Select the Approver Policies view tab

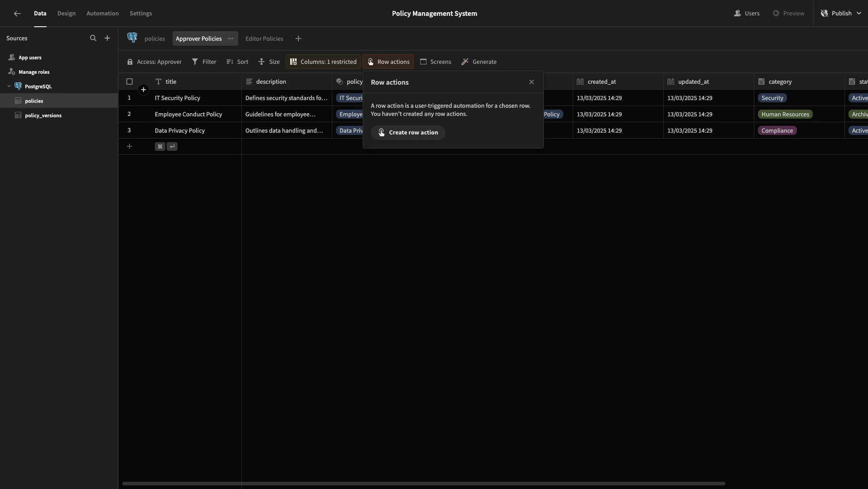click(x=199, y=38)
